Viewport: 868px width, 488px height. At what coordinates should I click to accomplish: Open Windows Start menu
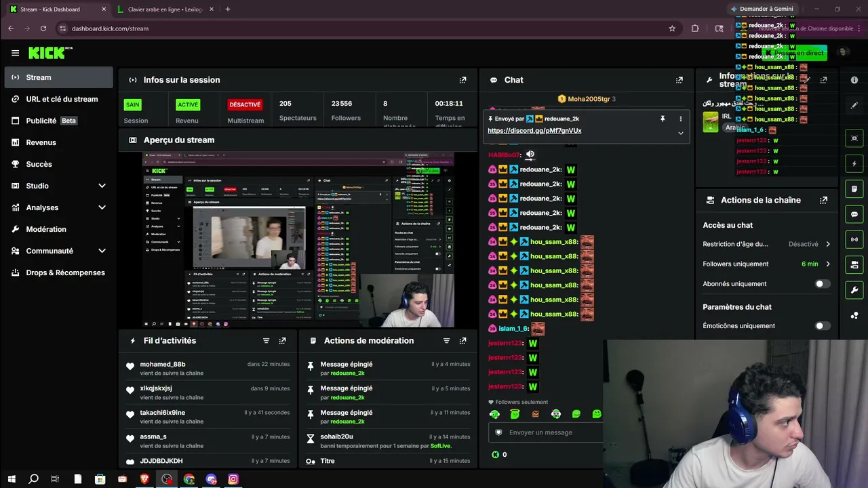(x=12, y=479)
